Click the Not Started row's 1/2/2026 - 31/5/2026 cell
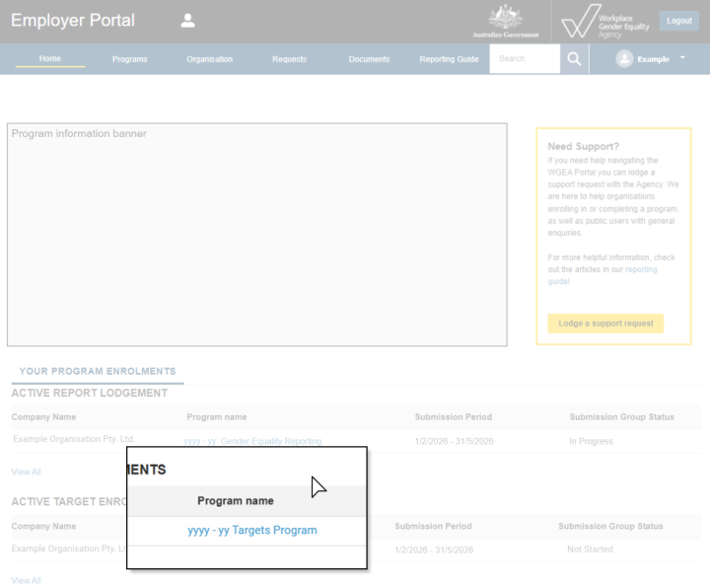The image size is (710, 588). (434, 550)
